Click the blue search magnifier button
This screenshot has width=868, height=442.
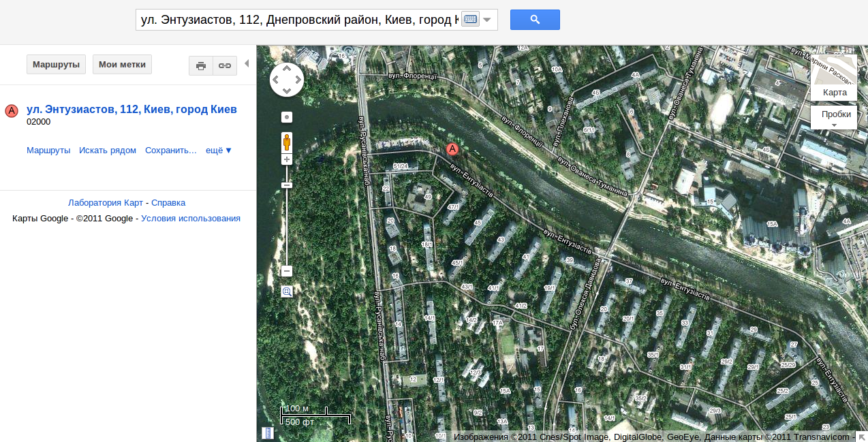point(535,20)
